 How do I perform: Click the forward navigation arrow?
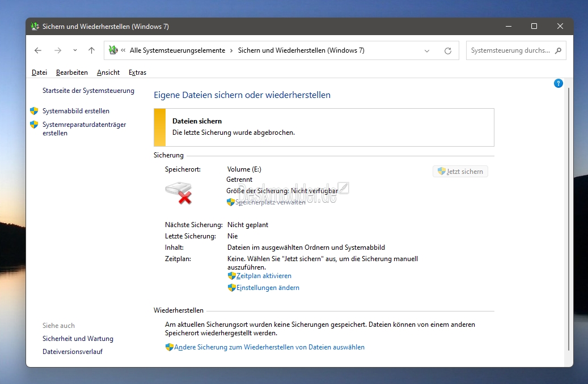tap(58, 50)
